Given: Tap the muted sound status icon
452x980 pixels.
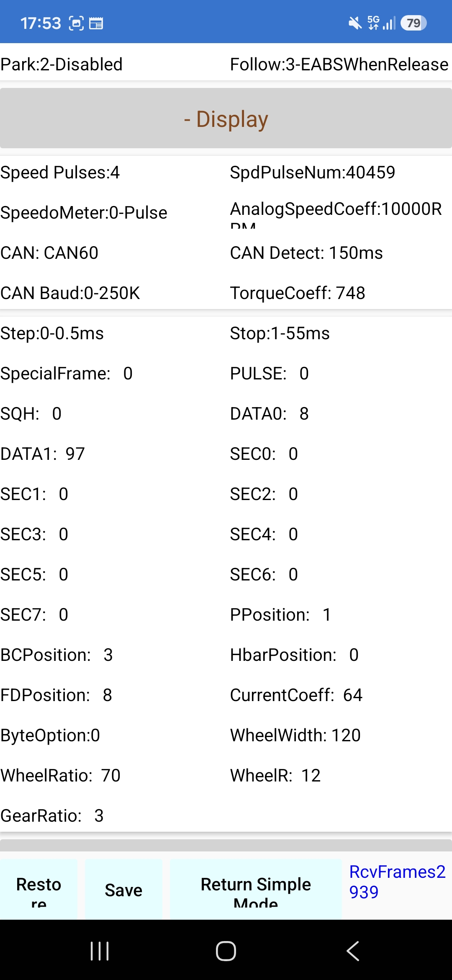Looking at the screenshot, I should point(355,23).
